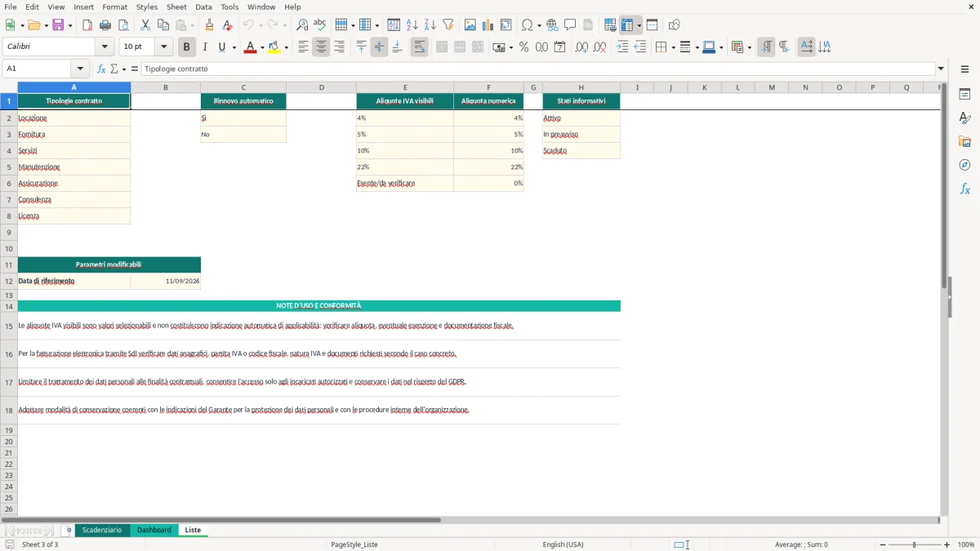Image resolution: width=980 pixels, height=551 pixels.
Task: Toggle Italic formatting
Action: [205, 47]
